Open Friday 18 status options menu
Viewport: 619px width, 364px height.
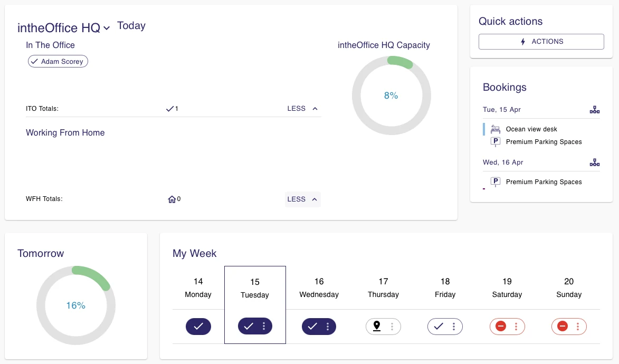(x=454, y=327)
